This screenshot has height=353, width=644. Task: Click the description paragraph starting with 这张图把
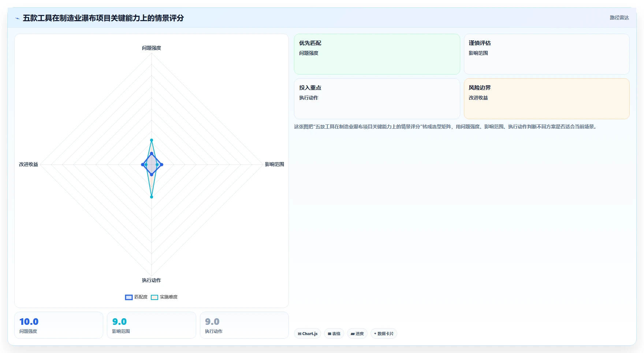click(446, 127)
